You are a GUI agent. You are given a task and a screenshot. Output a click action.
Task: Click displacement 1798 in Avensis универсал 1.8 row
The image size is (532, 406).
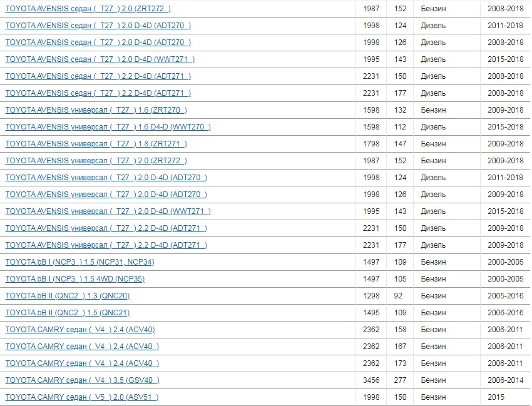coord(371,144)
